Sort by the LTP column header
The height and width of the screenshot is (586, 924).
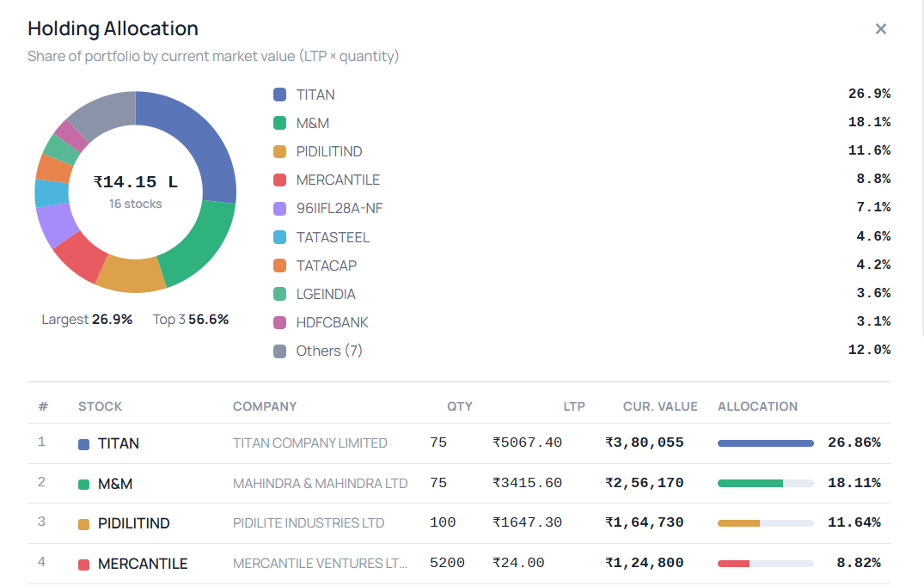[574, 406]
